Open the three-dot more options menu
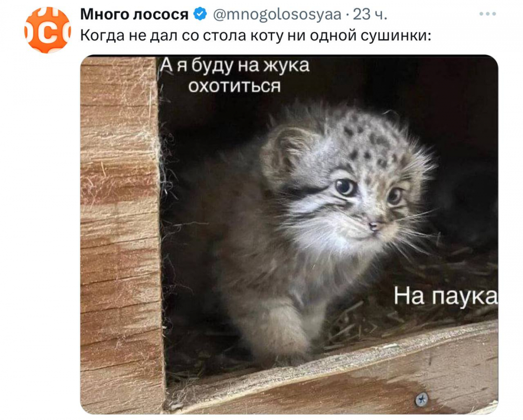This screenshot has width=523, height=420. (x=488, y=14)
